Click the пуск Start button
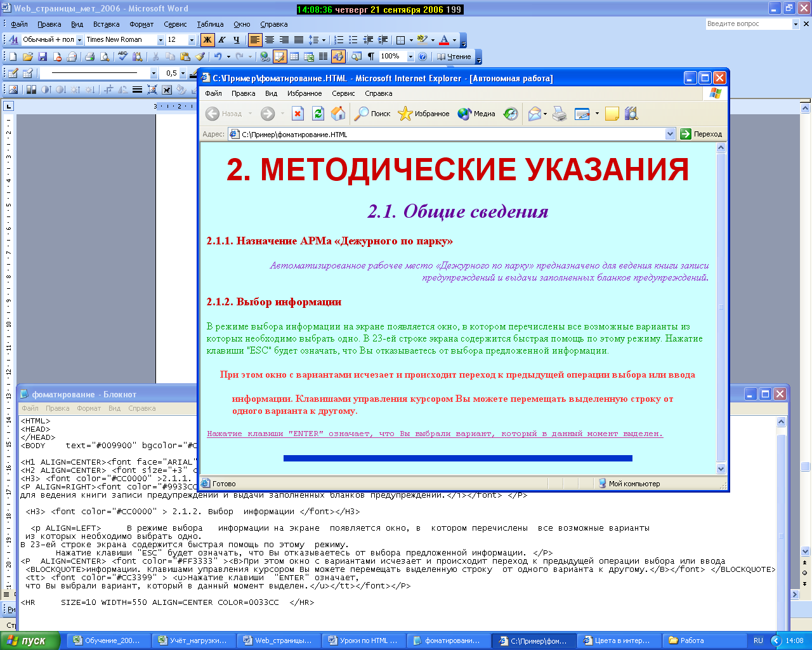The width and height of the screenshot is (812, 650). point(30,640)
